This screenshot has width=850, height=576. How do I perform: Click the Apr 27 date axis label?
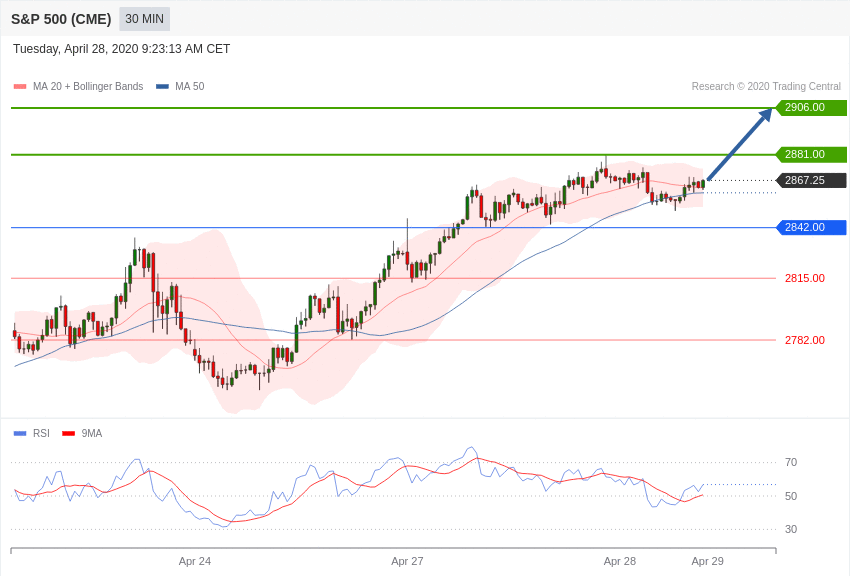(407, 561)
